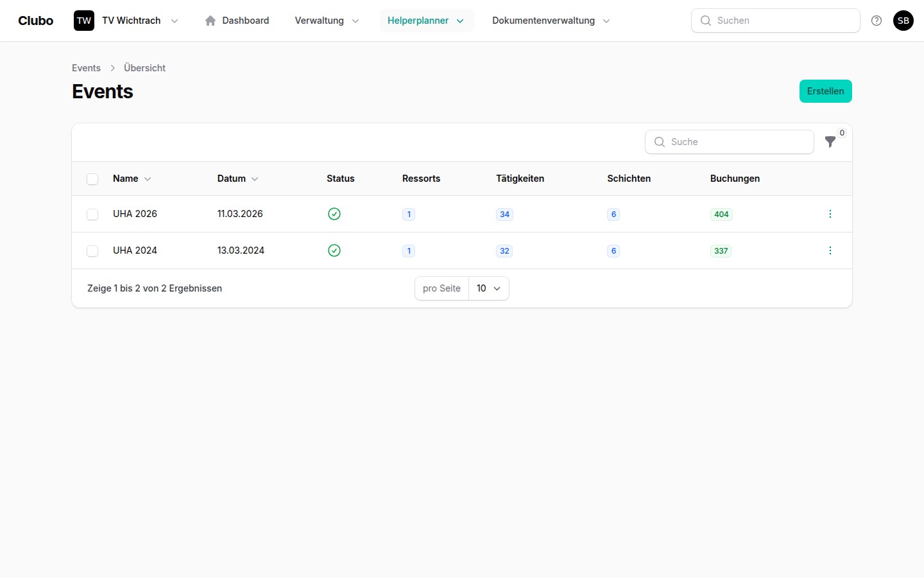This screenshot has width=924, height=578.
Task: Open row actions for UHA 2026
Action: point(830,214)
